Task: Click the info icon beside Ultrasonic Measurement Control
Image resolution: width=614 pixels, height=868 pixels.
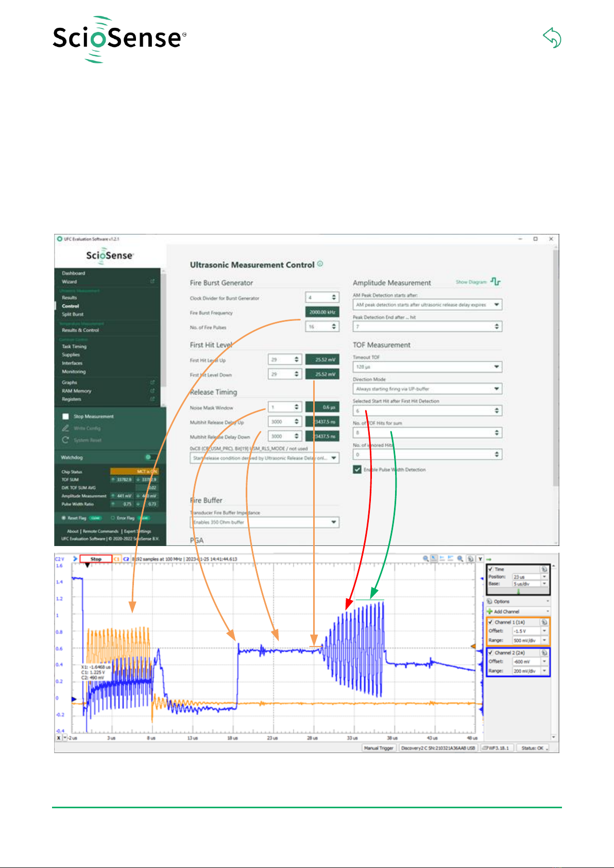Action: 320,264
